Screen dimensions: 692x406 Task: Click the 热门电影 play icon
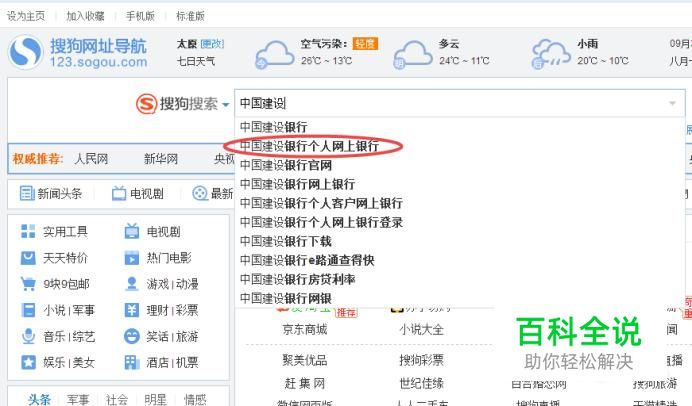132,258
